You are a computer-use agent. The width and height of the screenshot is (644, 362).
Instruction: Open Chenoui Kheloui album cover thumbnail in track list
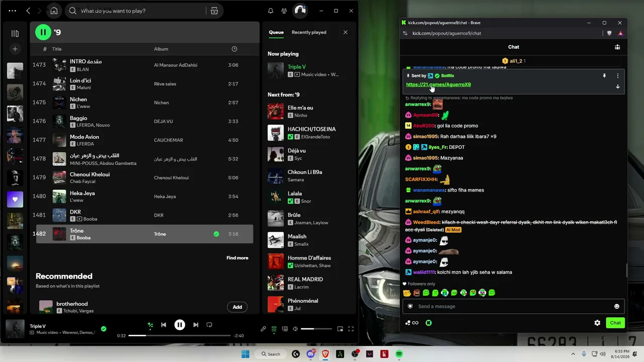pos(59,177)
